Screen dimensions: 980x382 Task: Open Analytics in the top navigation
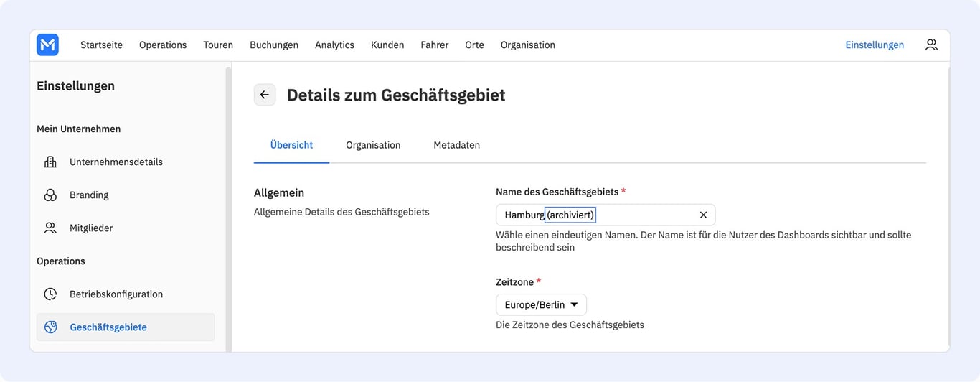tap(334, 45)
